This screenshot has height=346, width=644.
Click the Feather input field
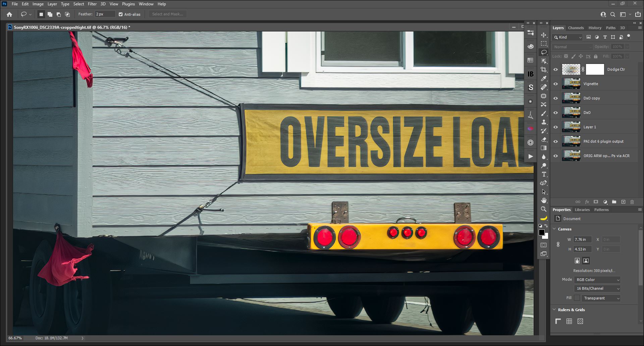tap(105, 14)
